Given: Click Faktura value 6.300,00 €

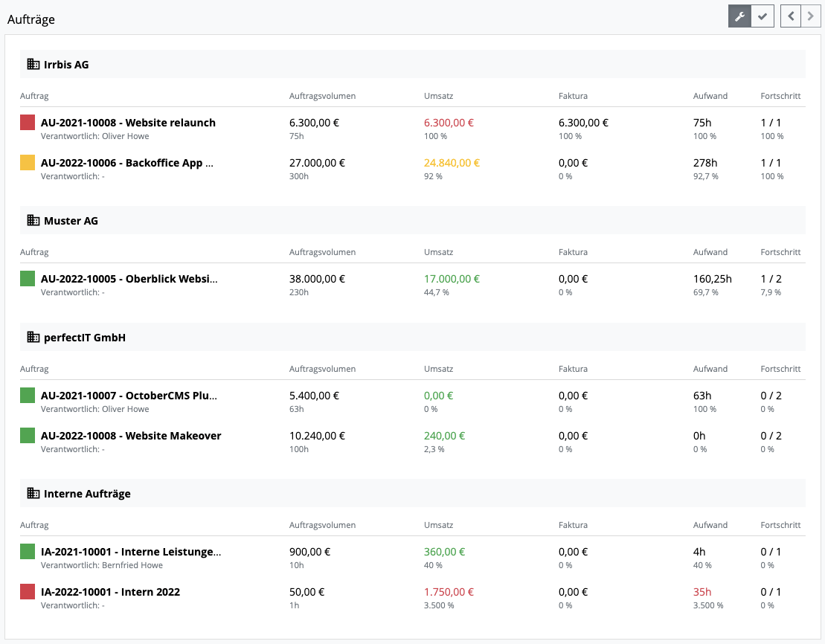Looking at the screenshot, I should [x=583, y=123].
